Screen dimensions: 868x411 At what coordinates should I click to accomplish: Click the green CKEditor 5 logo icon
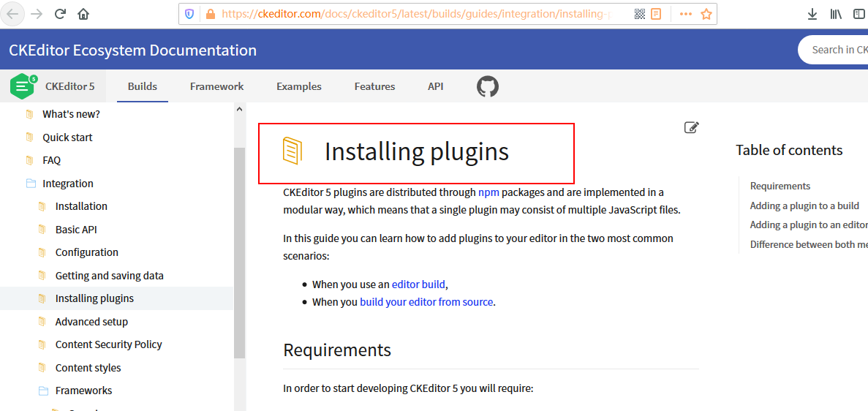[x=23, y=86]
